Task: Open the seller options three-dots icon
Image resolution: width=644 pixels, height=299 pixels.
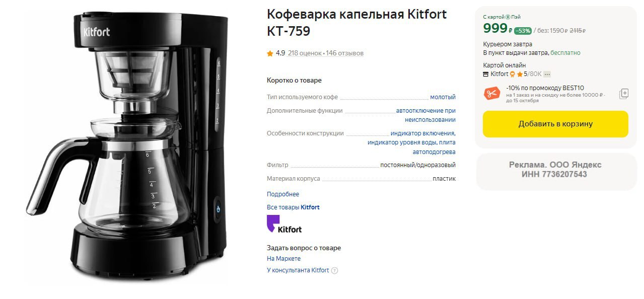Action: (547, 74)
